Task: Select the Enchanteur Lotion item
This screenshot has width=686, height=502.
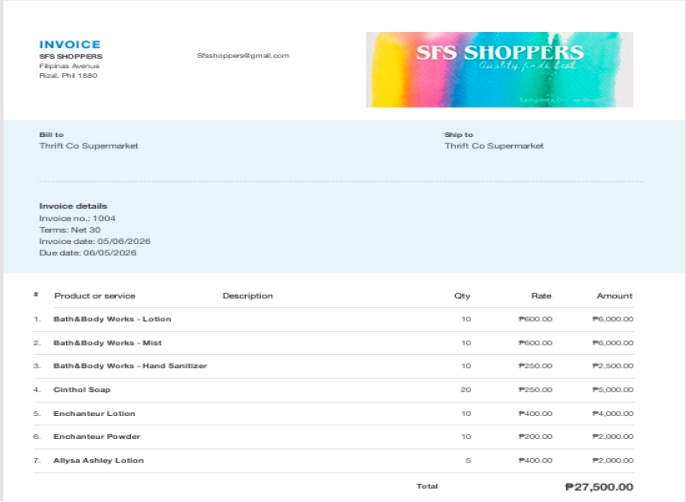Action: (x=94, y=414)
